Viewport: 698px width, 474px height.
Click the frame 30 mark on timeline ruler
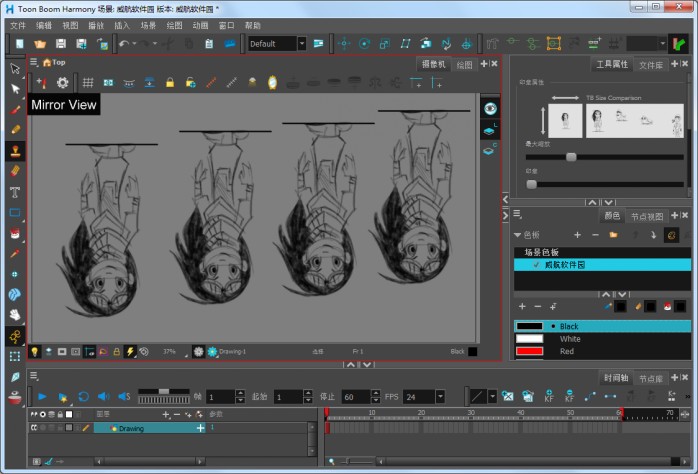click(471, 413)
